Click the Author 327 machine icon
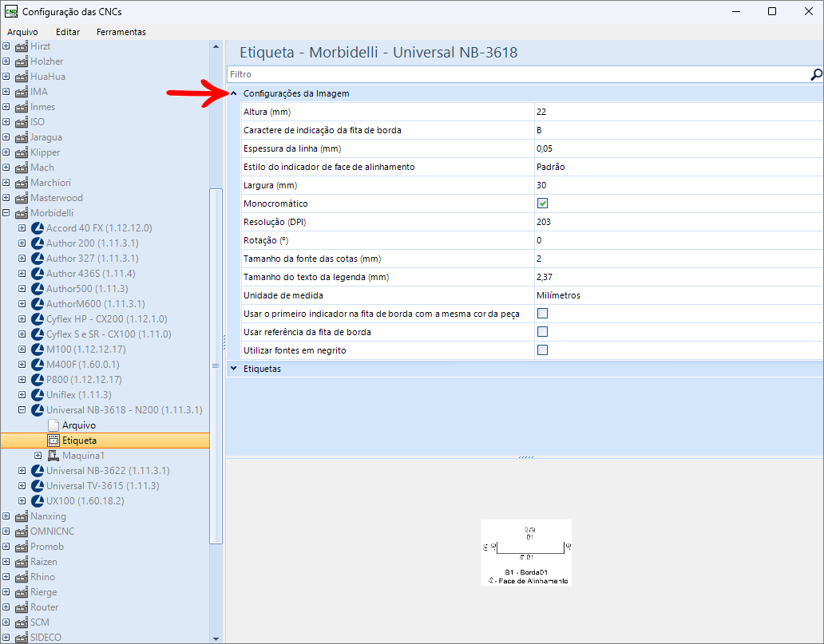The image size is (824, 644). (x=38, y=259)
